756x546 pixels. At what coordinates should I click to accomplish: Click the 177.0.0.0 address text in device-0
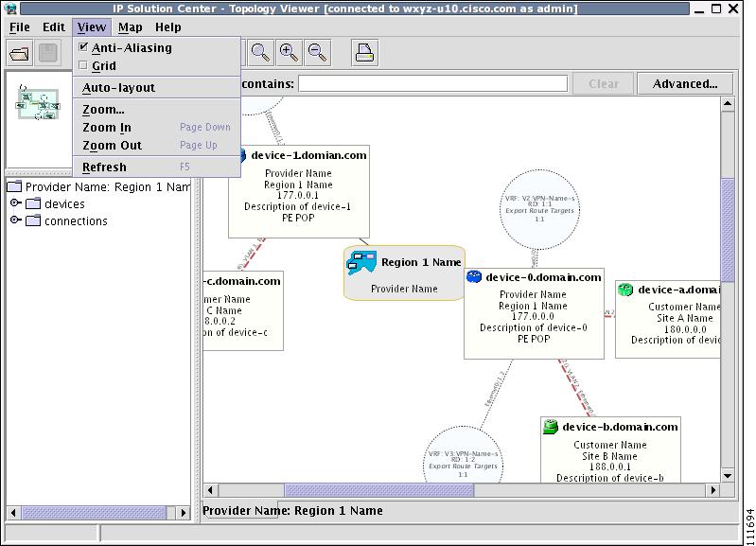pyautogui.click(x=533, y=316)
